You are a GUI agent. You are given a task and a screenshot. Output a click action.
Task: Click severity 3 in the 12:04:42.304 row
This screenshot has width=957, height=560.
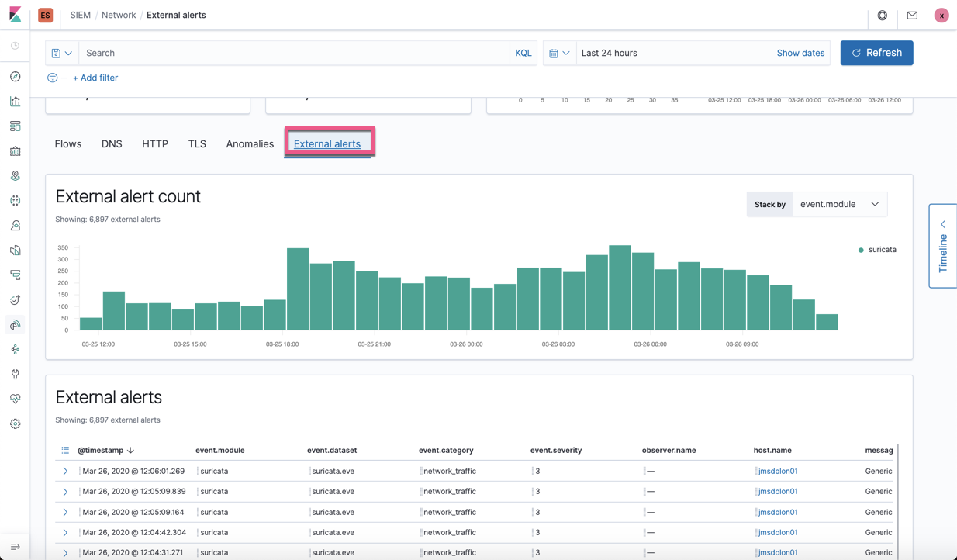pyautogui.click(x=537, y=533)
